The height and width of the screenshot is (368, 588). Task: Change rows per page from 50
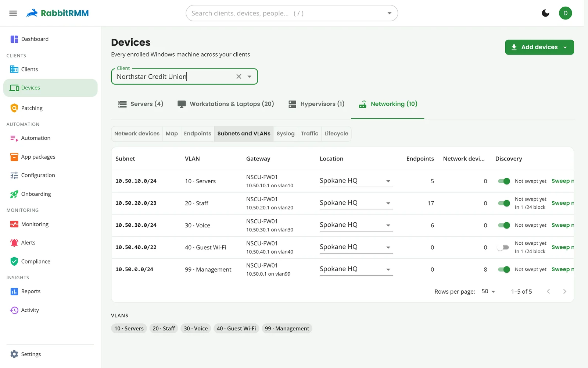488,291
